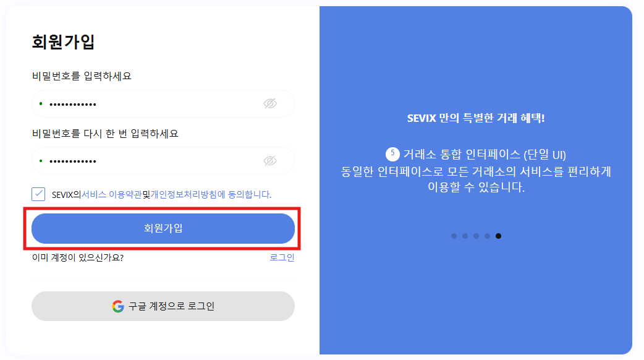Show the confirmation password with the eye icon

click(270, 161)
